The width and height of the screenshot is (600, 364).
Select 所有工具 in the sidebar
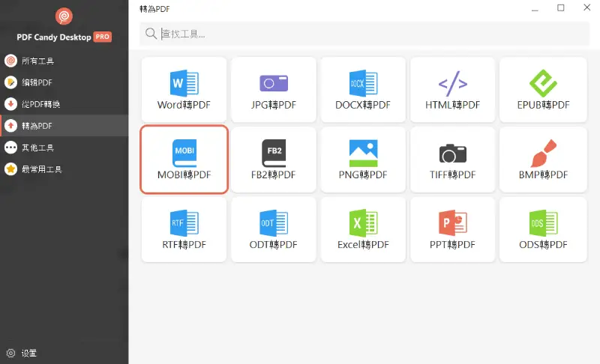[x=64, y=61]
